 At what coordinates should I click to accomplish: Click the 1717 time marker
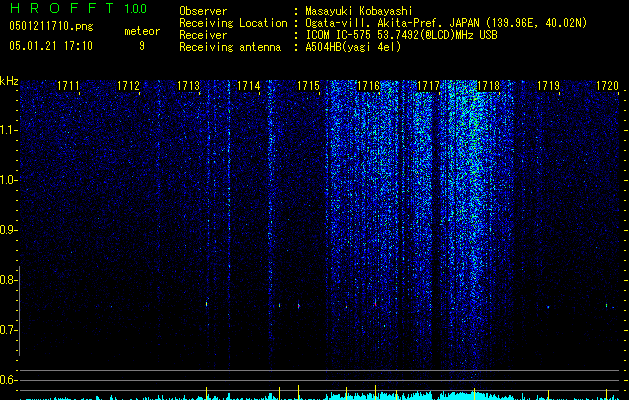pyautogui.click(x=428, y=86)
